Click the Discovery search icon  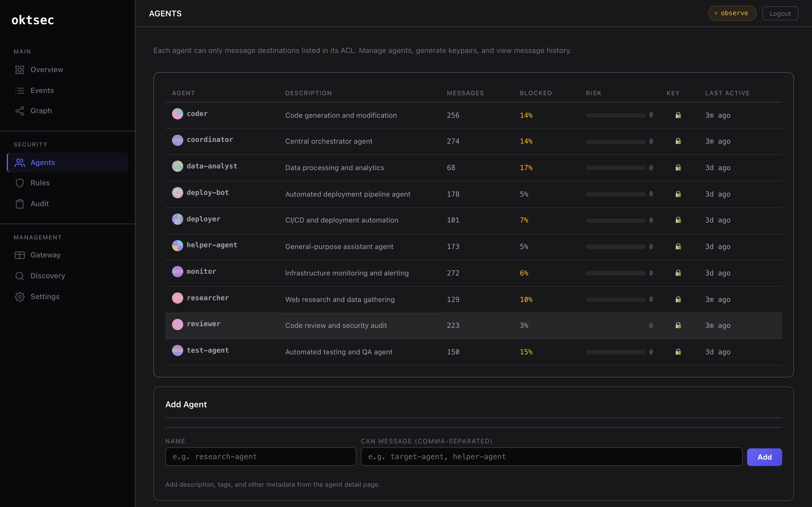coord(19,276)
